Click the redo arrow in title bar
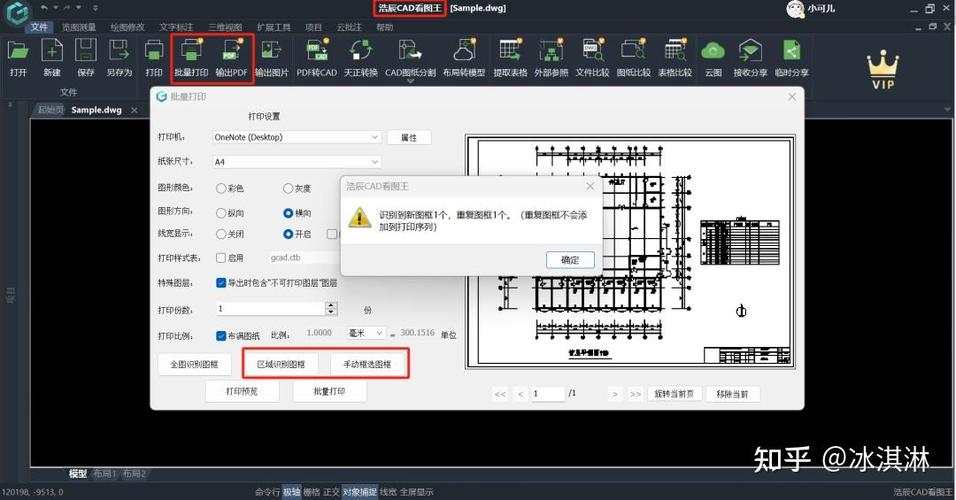The height and width of the screenshot is (500, 956). 68,8
